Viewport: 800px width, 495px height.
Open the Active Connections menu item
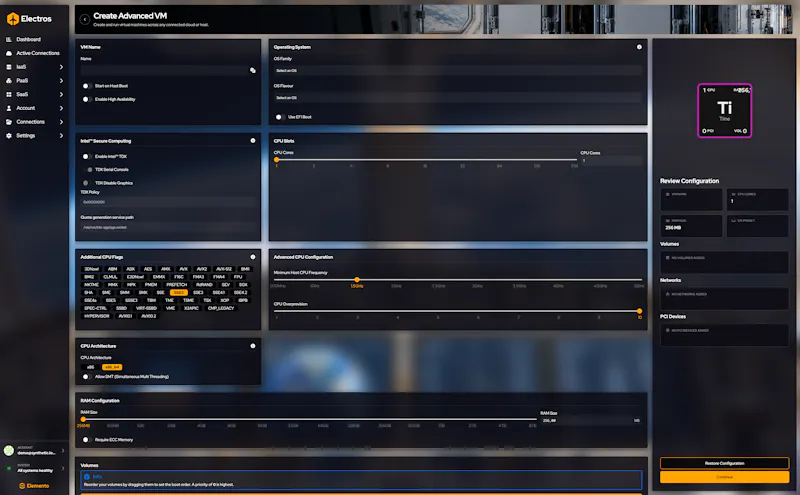34,53
